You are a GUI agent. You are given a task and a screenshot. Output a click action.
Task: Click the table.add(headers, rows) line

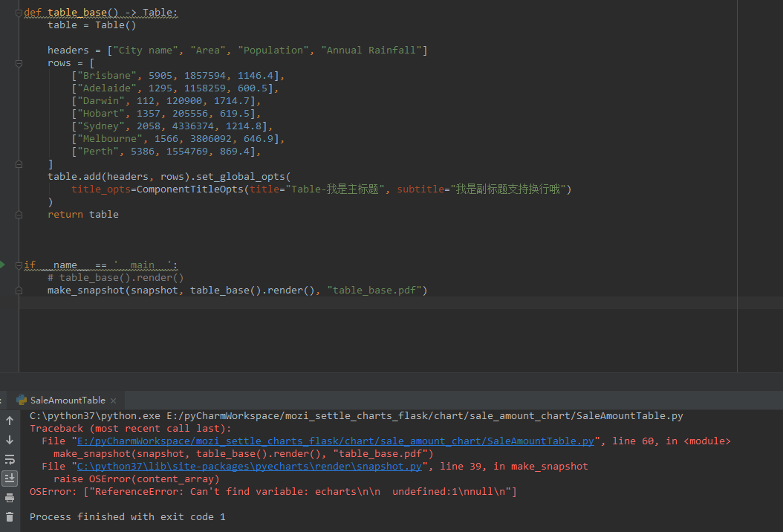(169, 176)
